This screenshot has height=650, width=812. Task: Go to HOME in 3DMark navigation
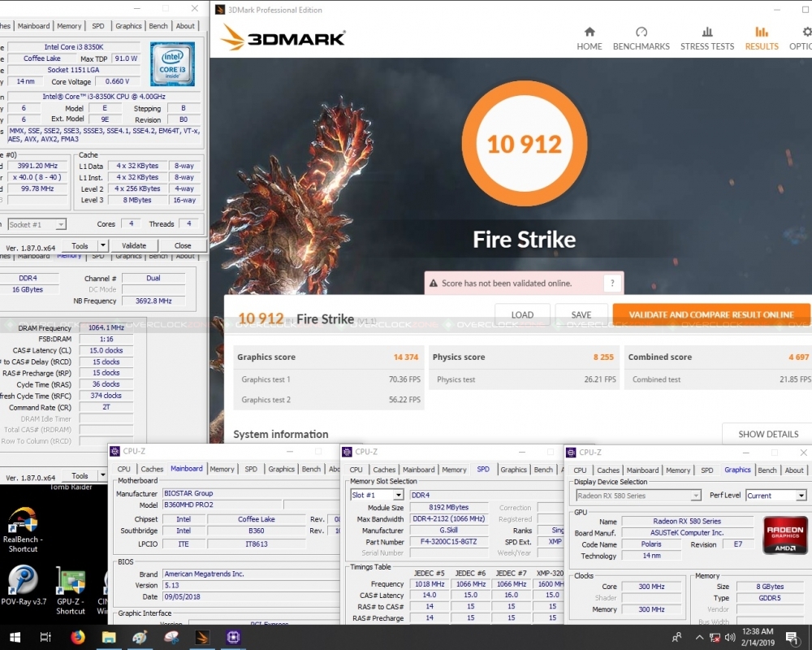(590, 39)
